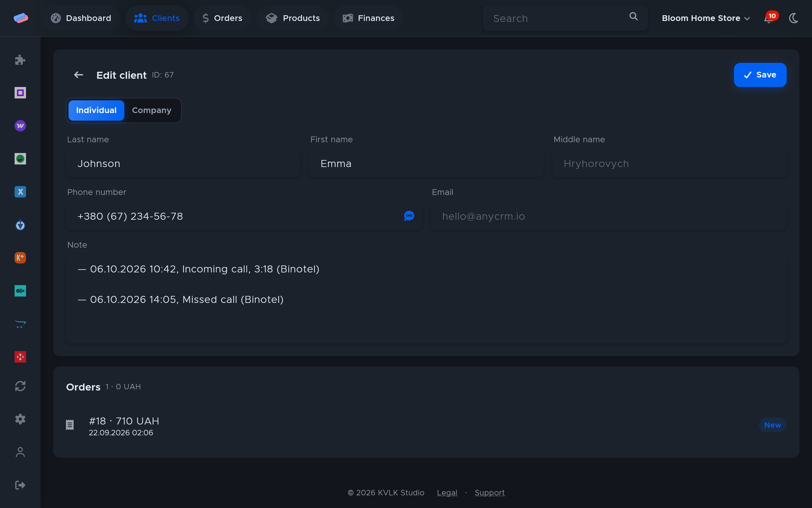The image size is (812, 508).
Task: Open the Support link in footer
Action: point(489,492)
